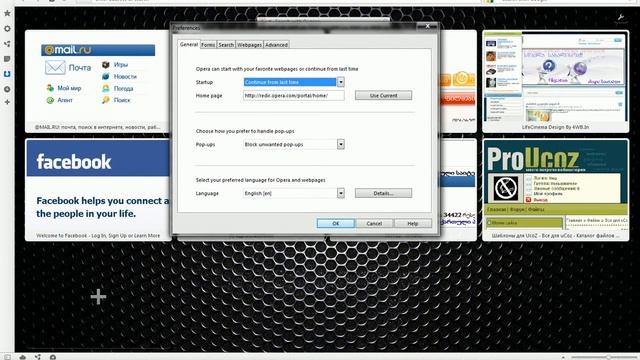Open the ProUcoz Speed Dial thumbnail
640x360 pixels.
pos(556,190)
